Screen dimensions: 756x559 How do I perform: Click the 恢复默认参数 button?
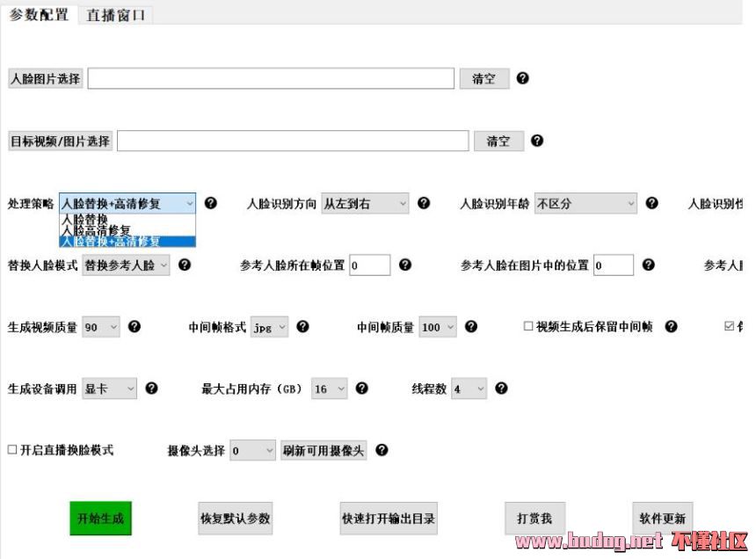236,519
